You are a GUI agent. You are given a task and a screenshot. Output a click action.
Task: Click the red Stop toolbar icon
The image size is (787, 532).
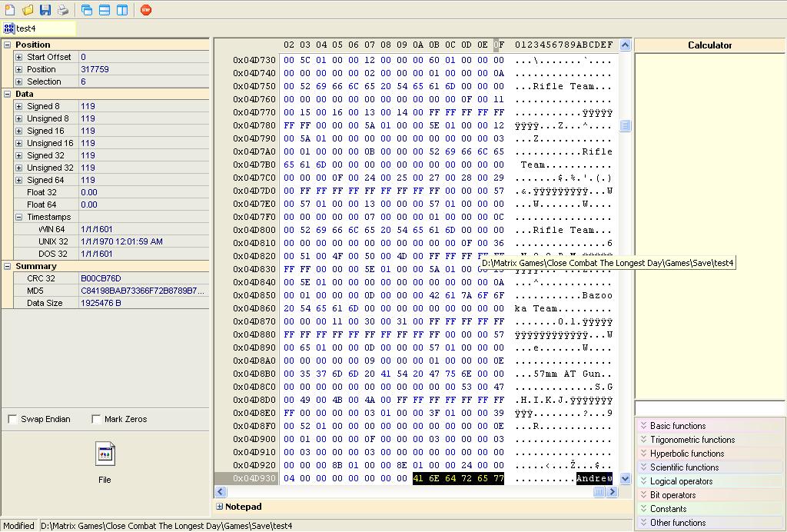(x=146, y=9)
